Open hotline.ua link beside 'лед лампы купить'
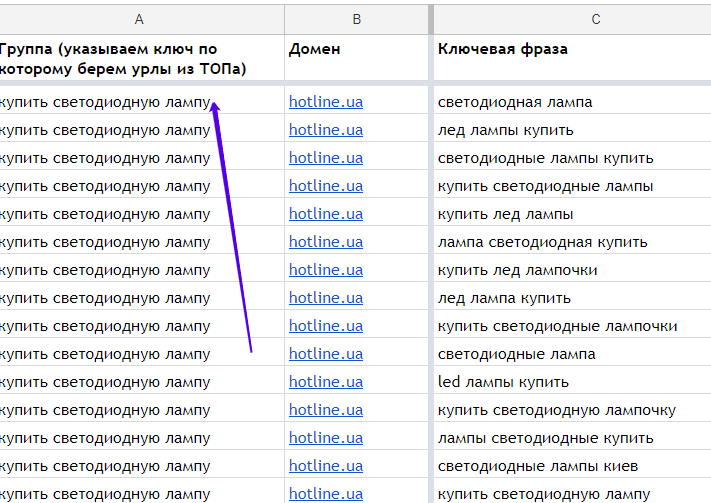The width and height of the screenshot is (711, 503). [x=326, y=130]
